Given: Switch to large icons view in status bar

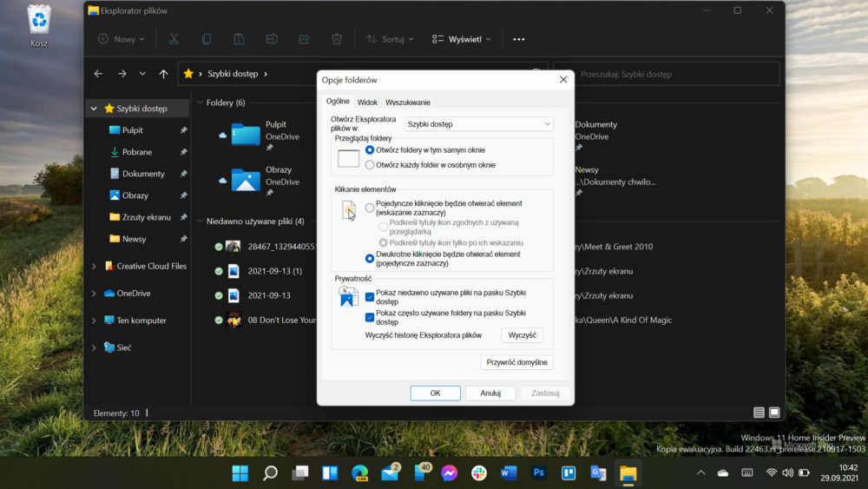Looking at the screenshot, I should [x=774, y=413].
